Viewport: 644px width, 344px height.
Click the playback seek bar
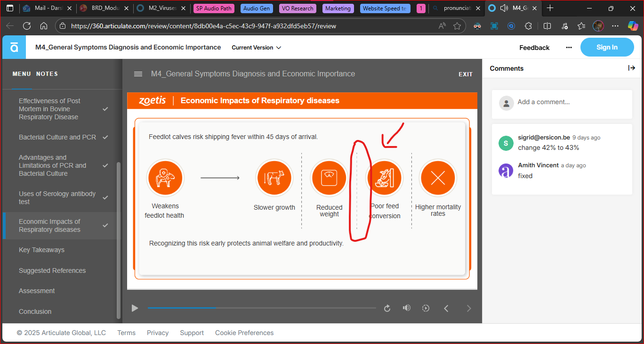tap(261, 308)
